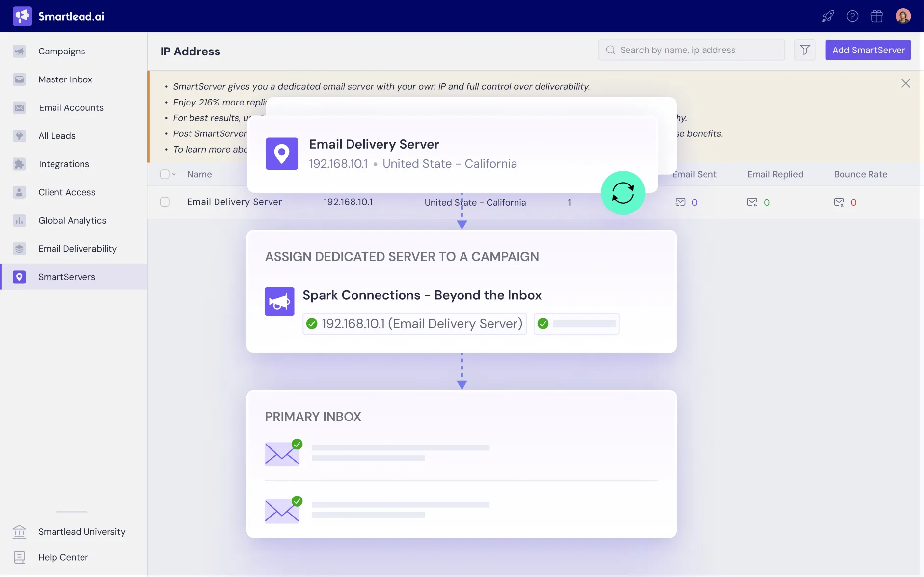Click the Integrations puzzle icon
This screenshot has width=924, height=577.
[19, 164]
